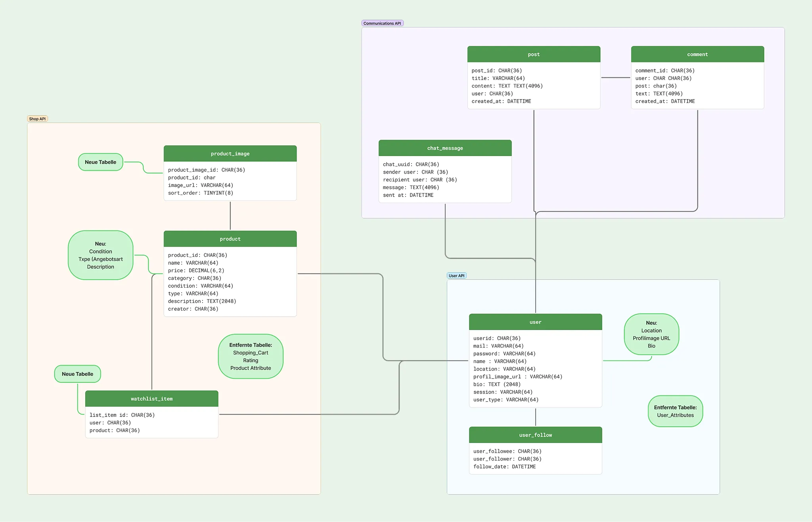
Task: Select the Entfernte Tabelle Shopping_Cart note
Action: tap(251, 356)
